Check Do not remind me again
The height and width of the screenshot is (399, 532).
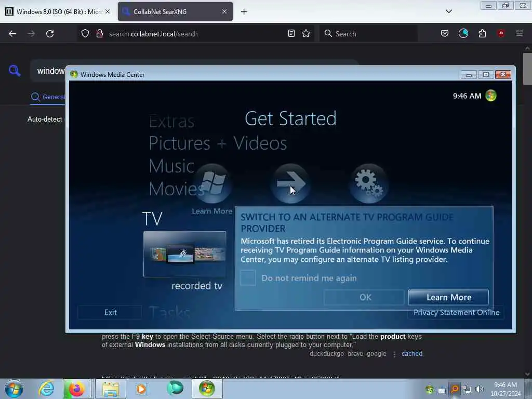point(248,278)
